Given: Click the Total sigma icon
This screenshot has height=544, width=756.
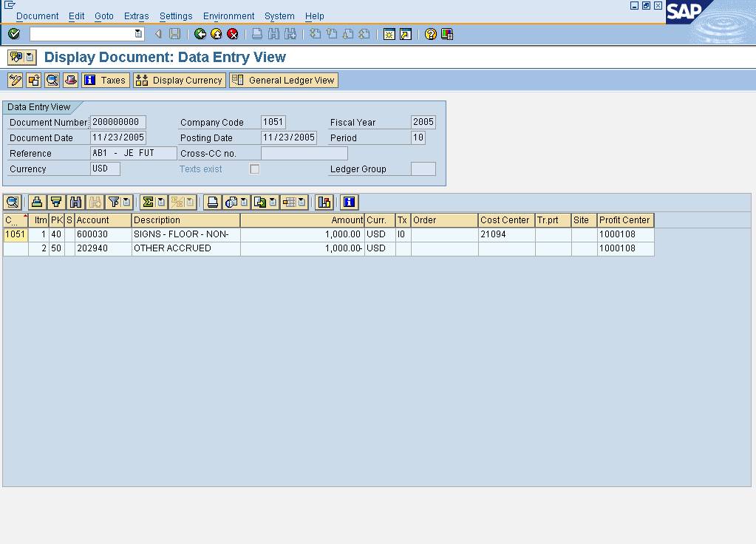Looking at the screenshot, I should click(148, 202).
